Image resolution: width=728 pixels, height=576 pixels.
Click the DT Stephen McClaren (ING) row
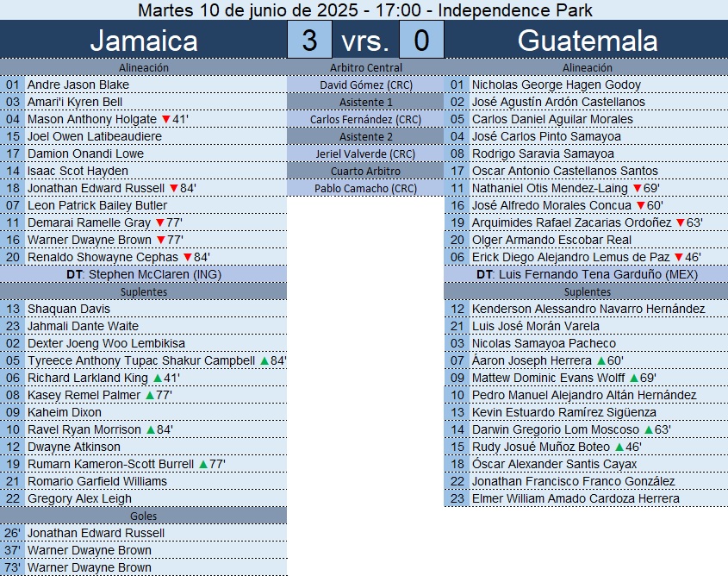pos(143,274)
